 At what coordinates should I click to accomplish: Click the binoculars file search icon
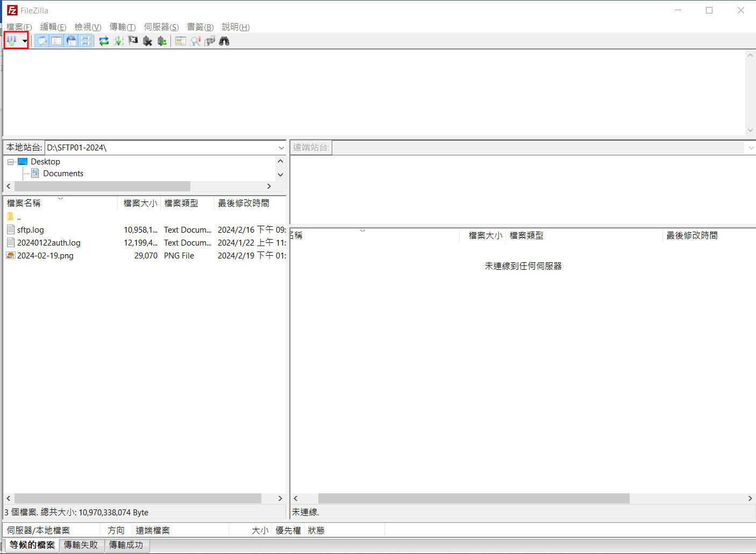[x=224, y=41]
